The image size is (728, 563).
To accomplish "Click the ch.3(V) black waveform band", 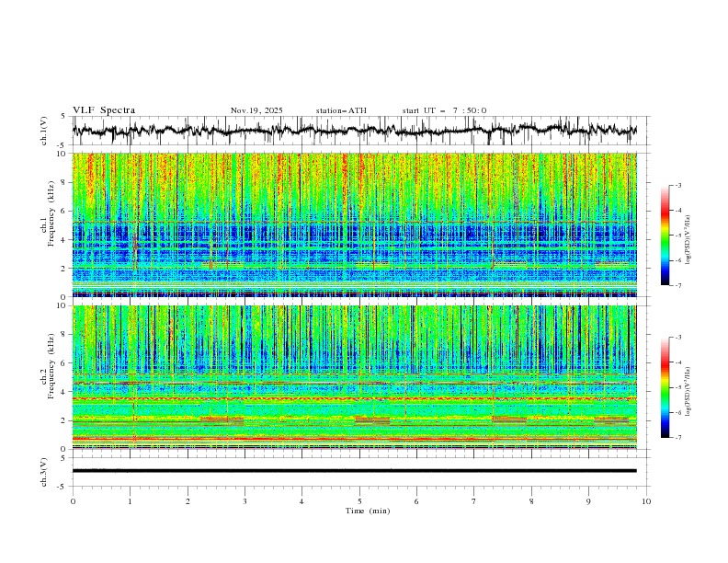I will coord(354,471).
